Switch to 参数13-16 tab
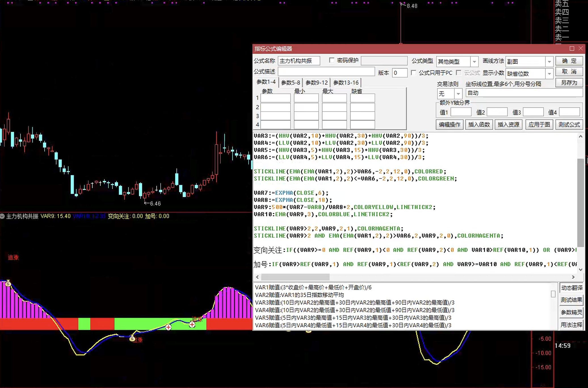This screenshot has width=588, height=388. [x=346, y=83]
